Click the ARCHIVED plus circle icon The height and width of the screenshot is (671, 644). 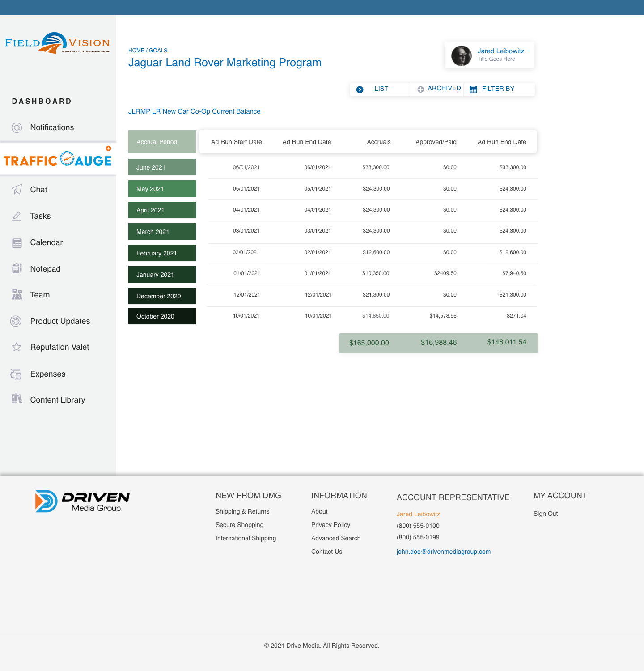click(x=420, y=89)
